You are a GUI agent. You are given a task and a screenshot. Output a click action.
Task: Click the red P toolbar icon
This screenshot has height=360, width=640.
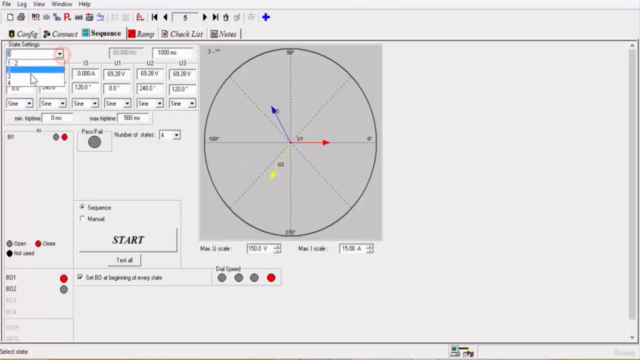point(67,17)
